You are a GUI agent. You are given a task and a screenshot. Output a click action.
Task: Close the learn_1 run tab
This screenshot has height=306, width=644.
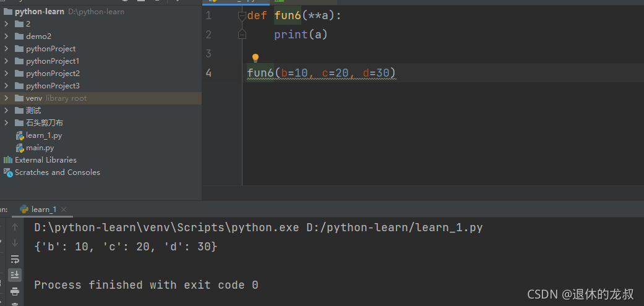[x=64, y=210]
